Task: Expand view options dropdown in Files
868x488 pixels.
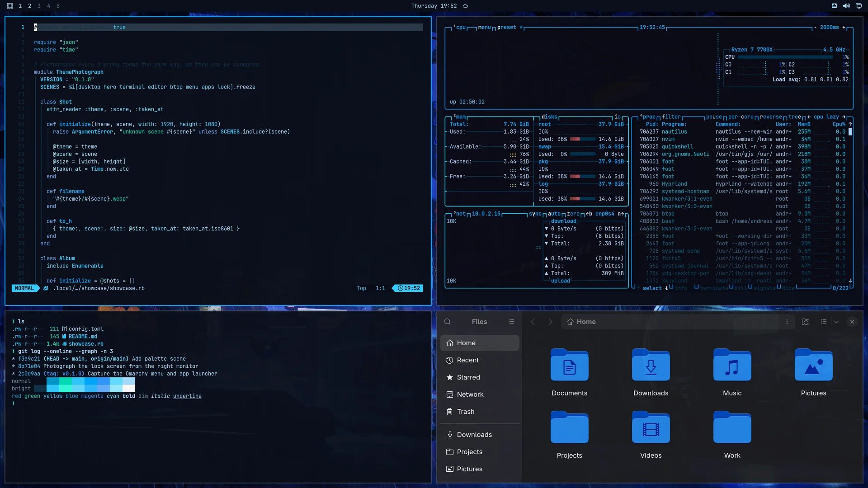Action: click(836, 322)
